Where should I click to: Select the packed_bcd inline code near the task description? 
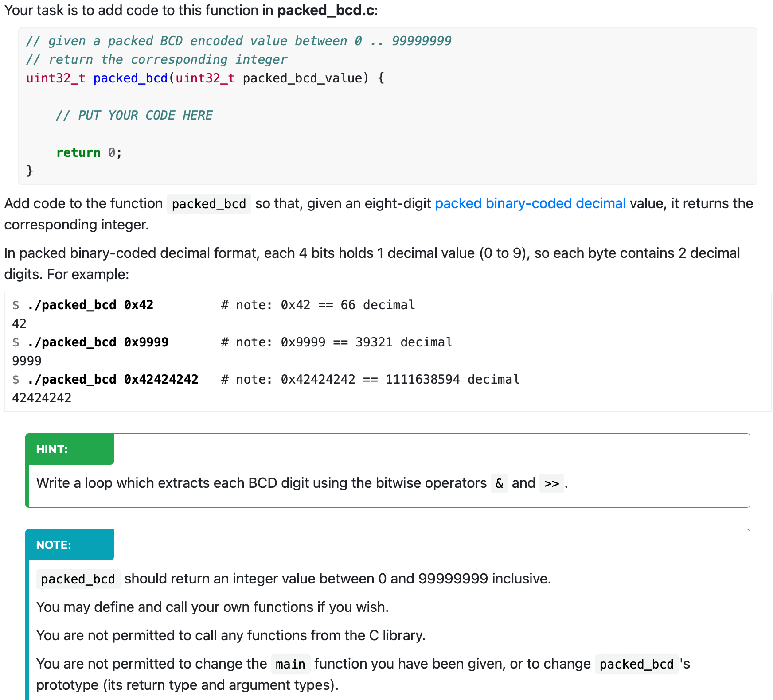pos(209,204)
